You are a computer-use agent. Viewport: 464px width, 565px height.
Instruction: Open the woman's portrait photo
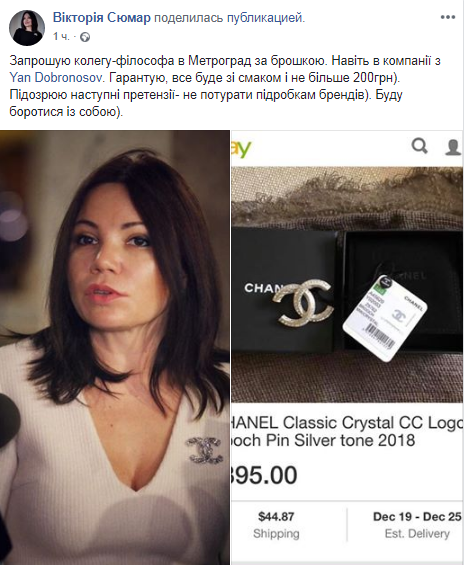[115, 347]
